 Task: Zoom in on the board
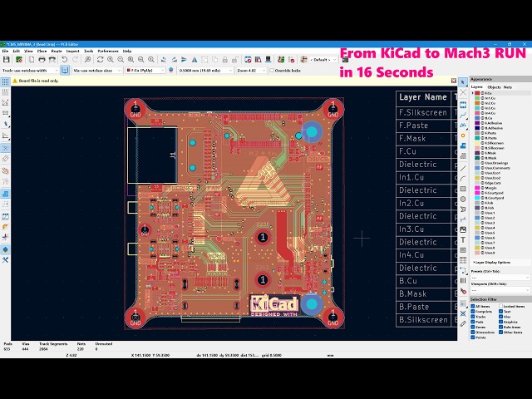pyautogui.click(x=111, y=60)
